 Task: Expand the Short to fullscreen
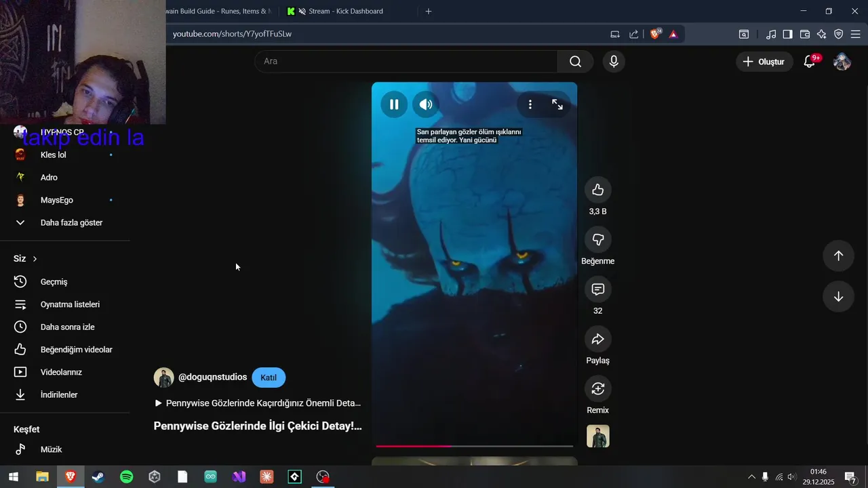point(557,104)
